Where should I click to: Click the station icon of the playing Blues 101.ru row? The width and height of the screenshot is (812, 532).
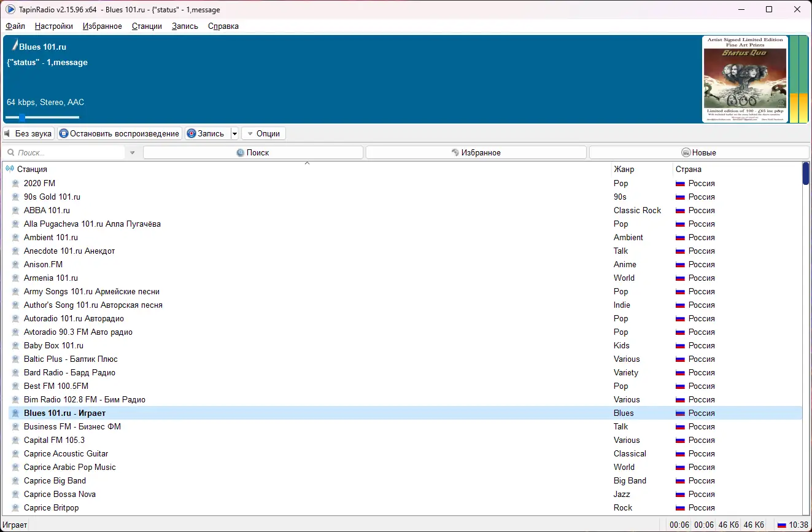click(x=16, y=413)
